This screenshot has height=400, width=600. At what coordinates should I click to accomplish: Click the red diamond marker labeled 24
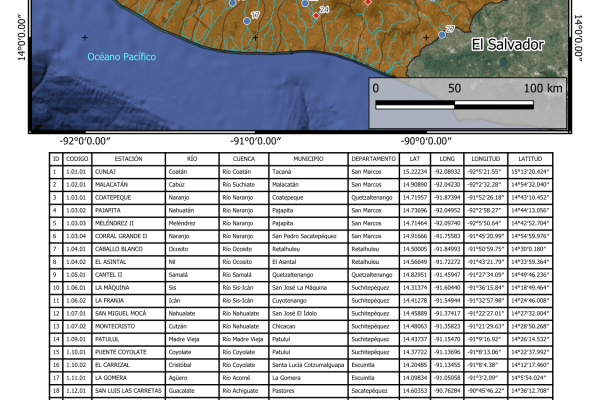coord(316,15)
